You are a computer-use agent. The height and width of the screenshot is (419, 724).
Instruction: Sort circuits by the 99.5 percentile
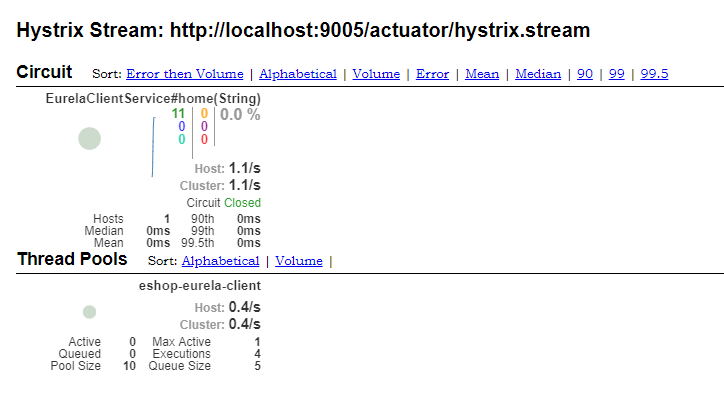click(654, 74)
